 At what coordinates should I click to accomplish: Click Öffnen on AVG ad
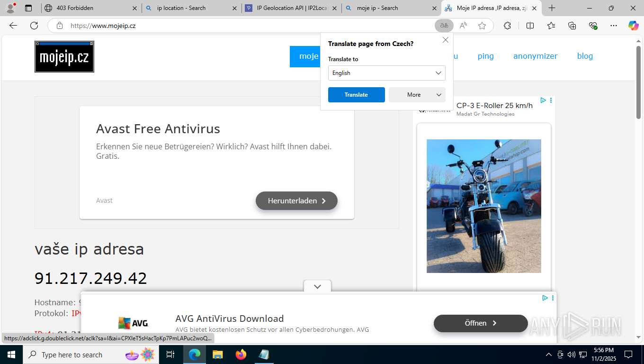click(x=481, y=323)
